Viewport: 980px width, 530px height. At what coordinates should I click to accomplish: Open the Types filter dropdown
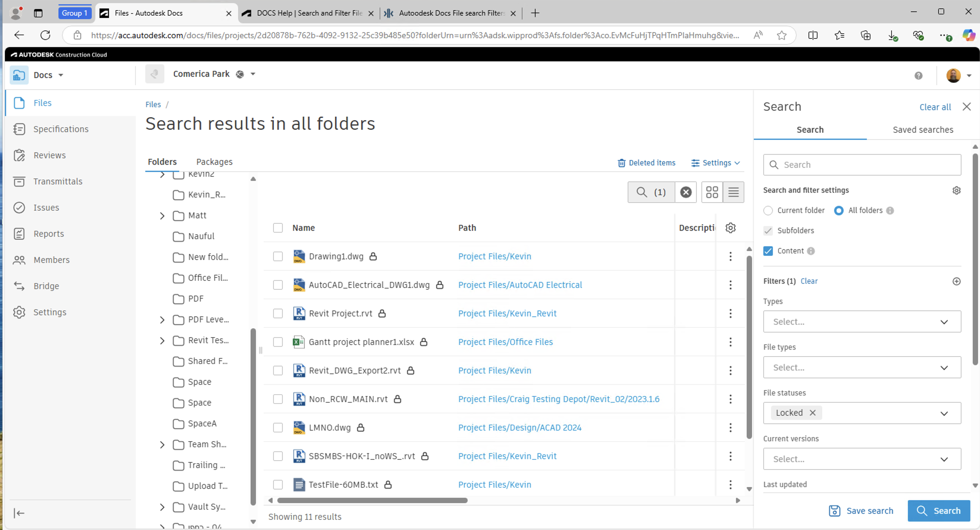point(862,322)
